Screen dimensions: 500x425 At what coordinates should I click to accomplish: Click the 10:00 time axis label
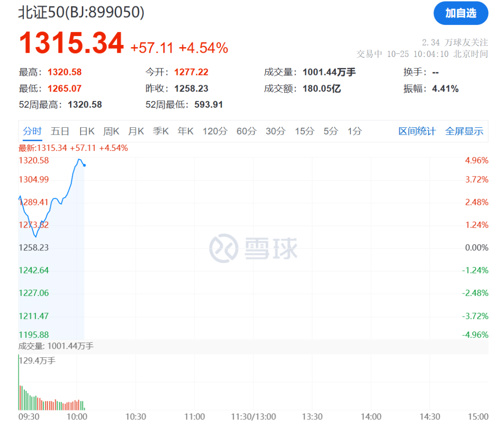[x=77, y=417]
